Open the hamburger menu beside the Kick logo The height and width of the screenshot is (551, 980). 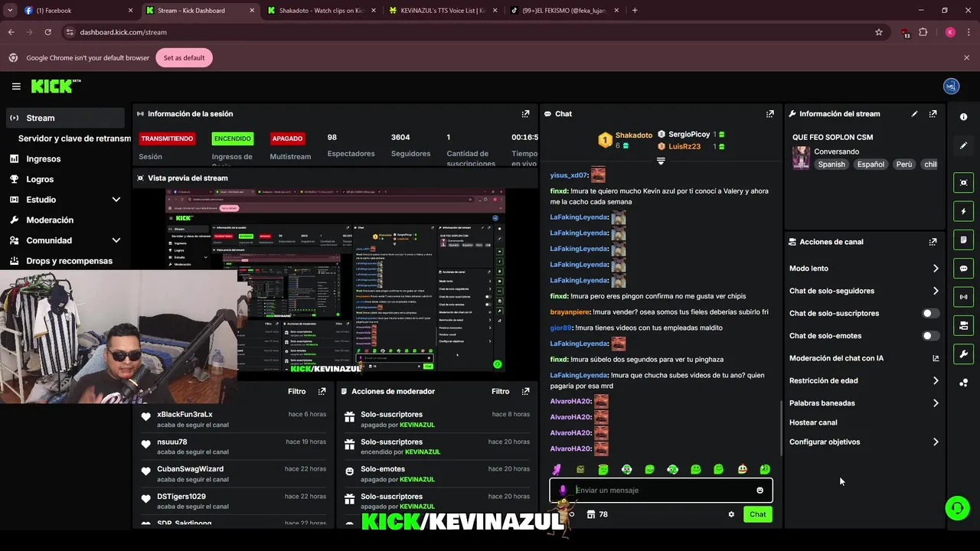point(16,86)
